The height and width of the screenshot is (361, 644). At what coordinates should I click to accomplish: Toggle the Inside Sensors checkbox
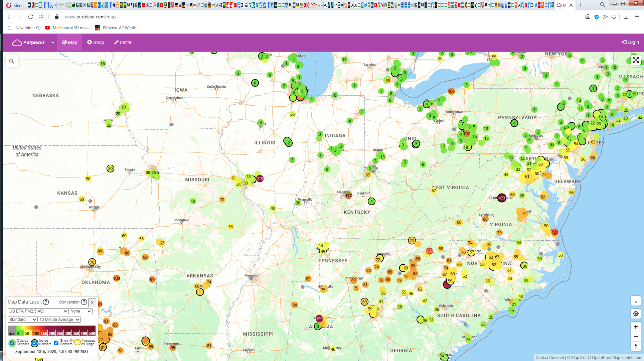[x=35, y=343]
